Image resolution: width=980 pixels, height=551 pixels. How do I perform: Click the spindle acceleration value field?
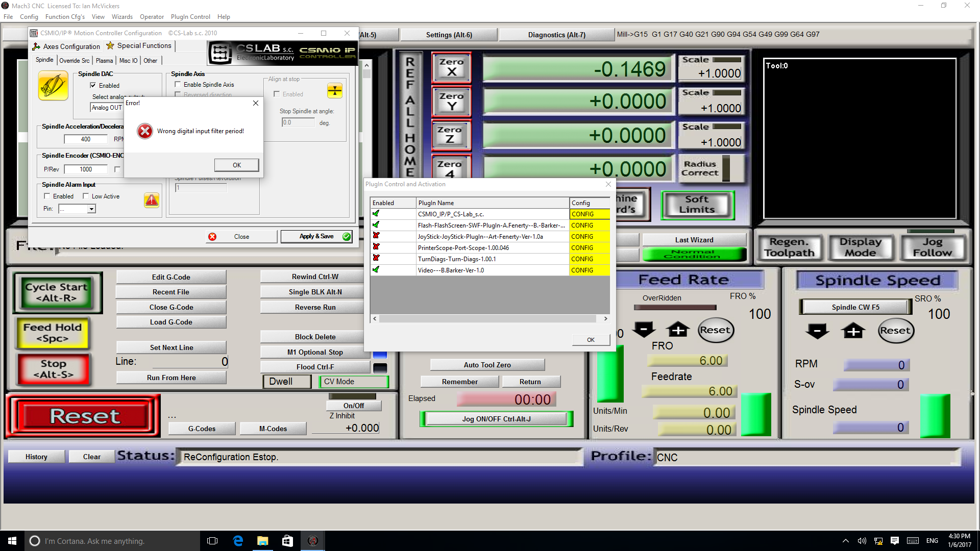coord(86,139)
